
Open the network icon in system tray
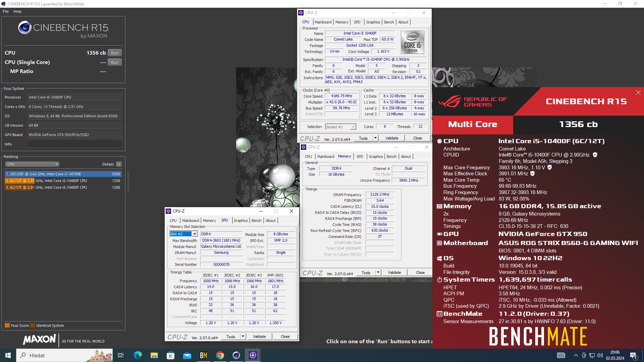(592, 355)
